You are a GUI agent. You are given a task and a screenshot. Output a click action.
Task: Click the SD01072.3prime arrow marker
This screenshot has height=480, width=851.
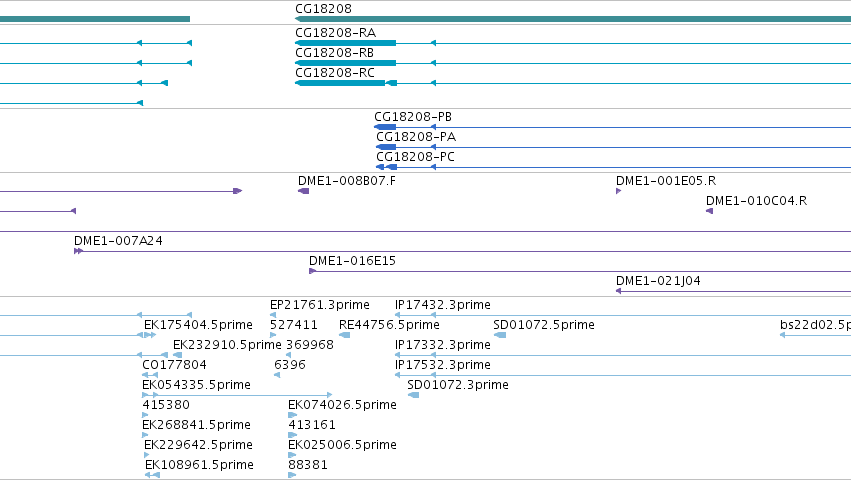(414, 395)
